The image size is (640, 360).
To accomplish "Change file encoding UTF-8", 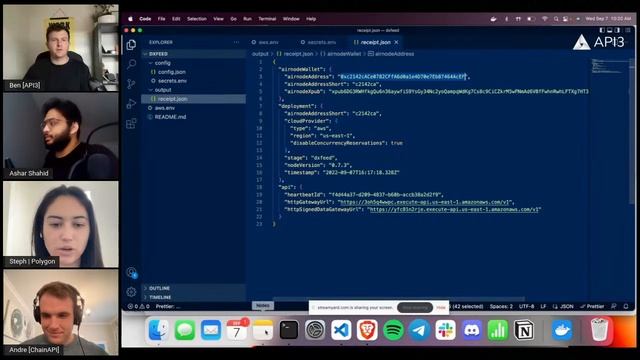I will point(527,306).
